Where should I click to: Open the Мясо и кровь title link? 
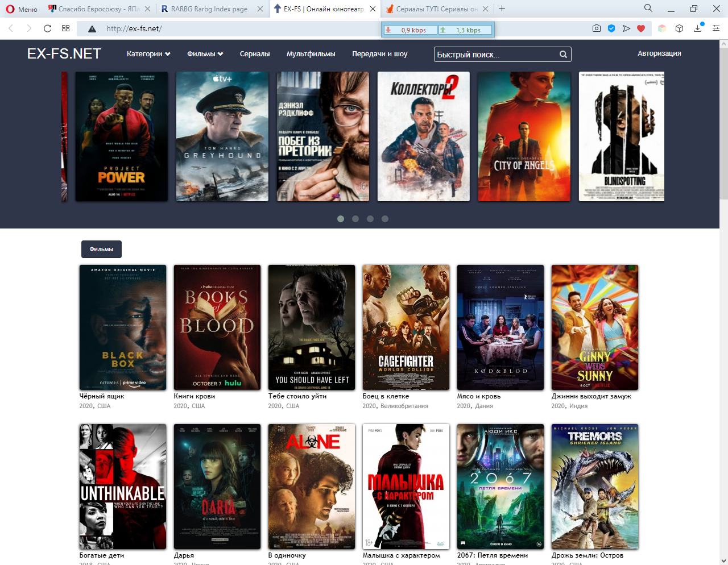pyautogui.click(x=479, y=396)
